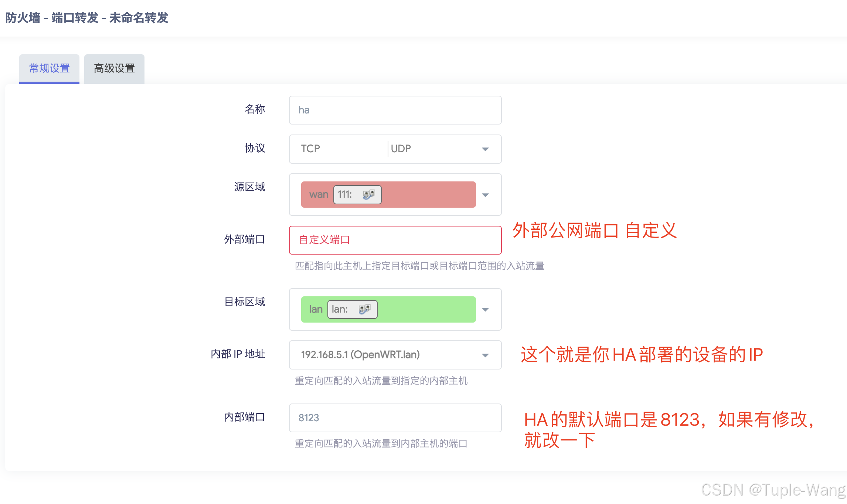Select the 常规设置 tab
The width and height of the screenshot is (847, 504).
tap(49, 69)
